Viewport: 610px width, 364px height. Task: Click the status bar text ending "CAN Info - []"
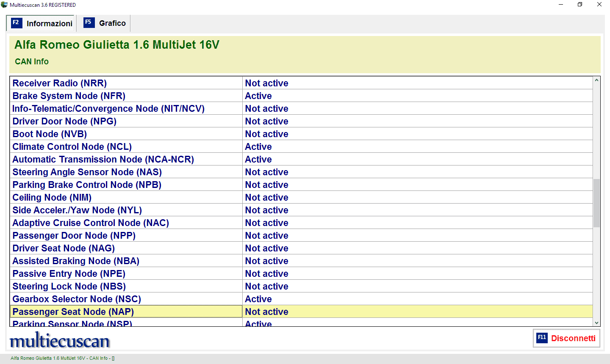(63, 358)
